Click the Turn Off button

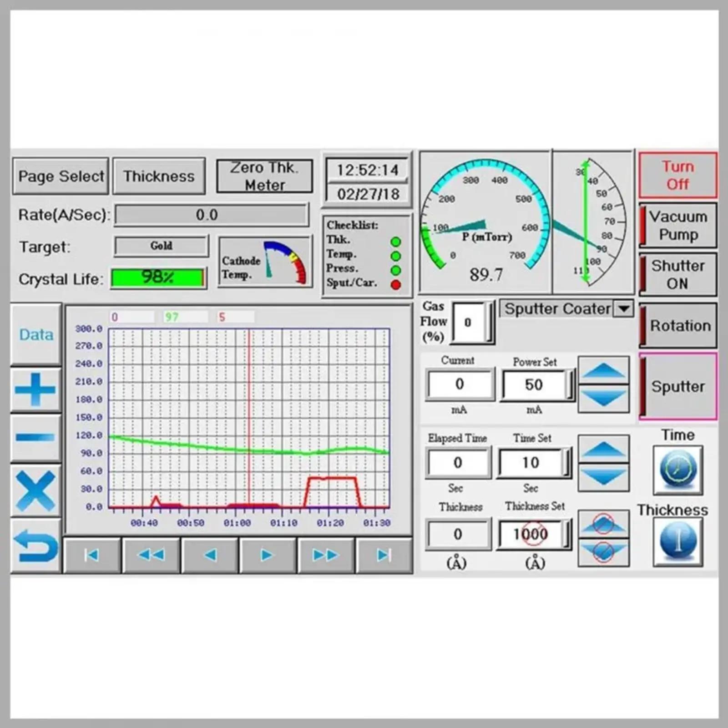(x=678, y=175)
